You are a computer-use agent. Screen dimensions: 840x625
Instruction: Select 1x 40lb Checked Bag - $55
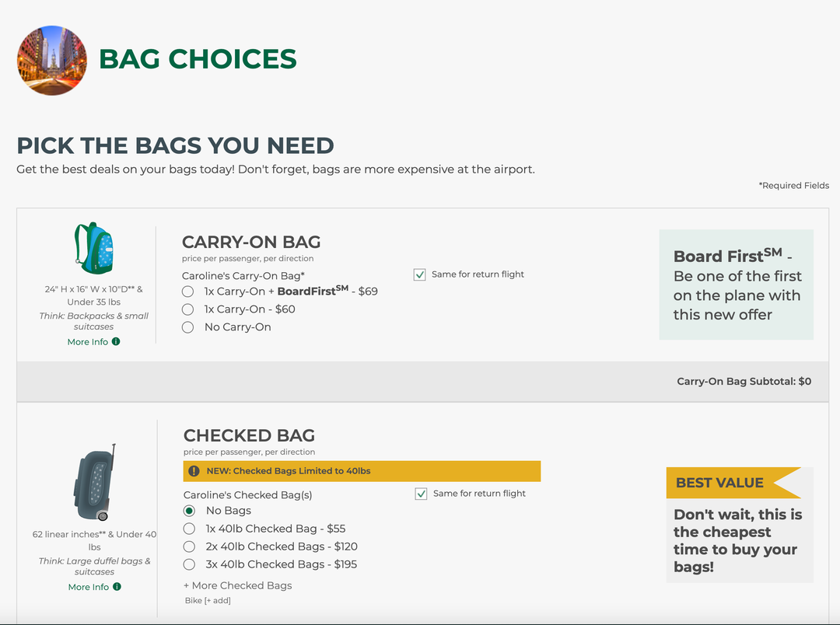coord(188,528)
